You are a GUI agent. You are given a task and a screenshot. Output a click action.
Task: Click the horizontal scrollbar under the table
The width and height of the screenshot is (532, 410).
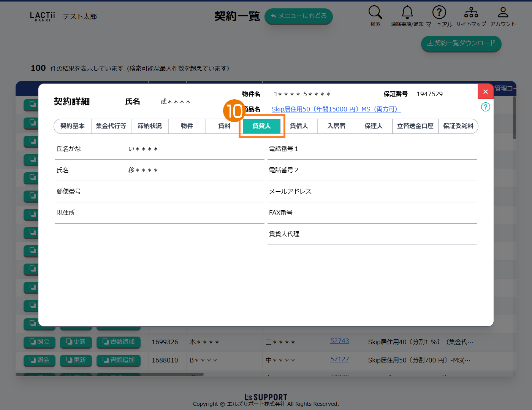click(109, 374)
